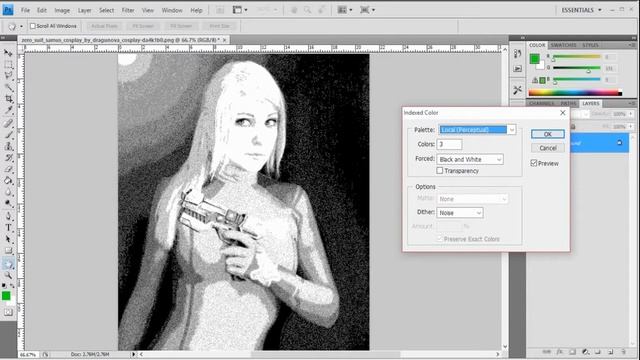Open the Actions panel icon in dock
This screenshot has height=360, width=640.
[x=518, y=69]
